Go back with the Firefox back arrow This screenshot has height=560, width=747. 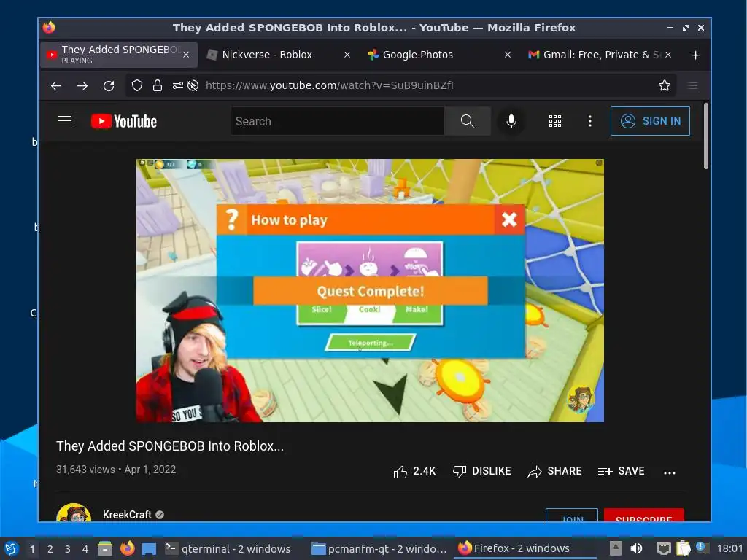coord(56,86)
